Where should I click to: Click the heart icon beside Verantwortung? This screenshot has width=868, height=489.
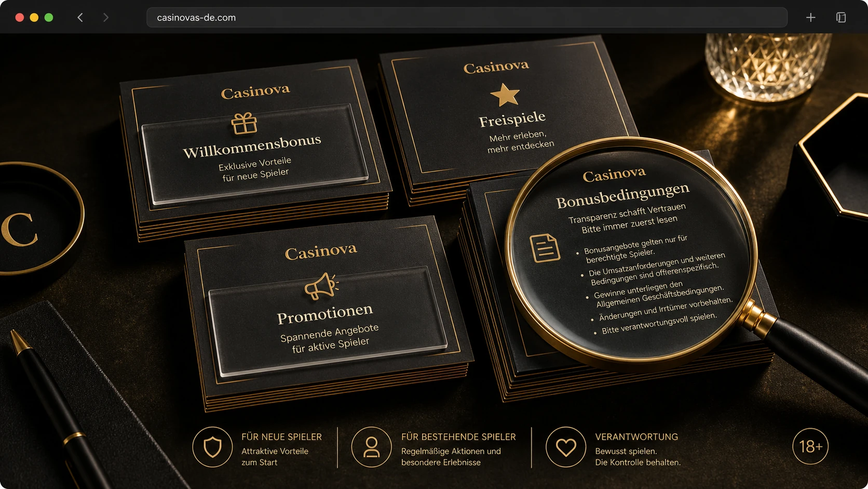[566, 447]
